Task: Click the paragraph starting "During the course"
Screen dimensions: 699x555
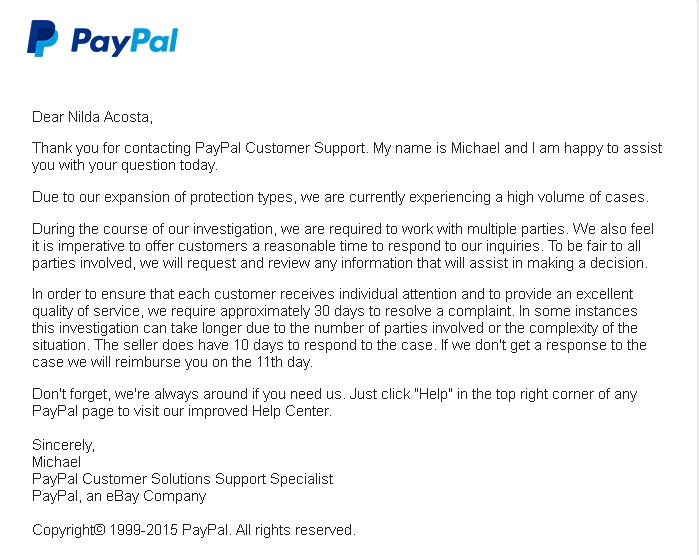Action: click(x=340, y=245)
